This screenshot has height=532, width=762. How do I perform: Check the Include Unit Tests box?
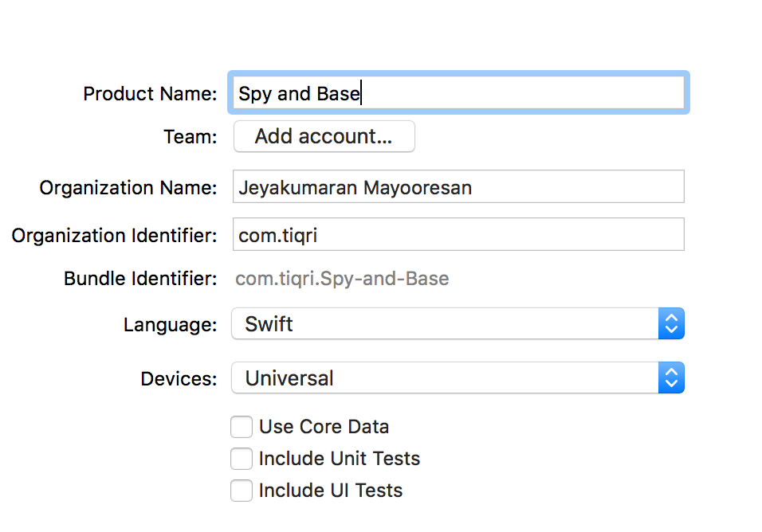point(242,459)
